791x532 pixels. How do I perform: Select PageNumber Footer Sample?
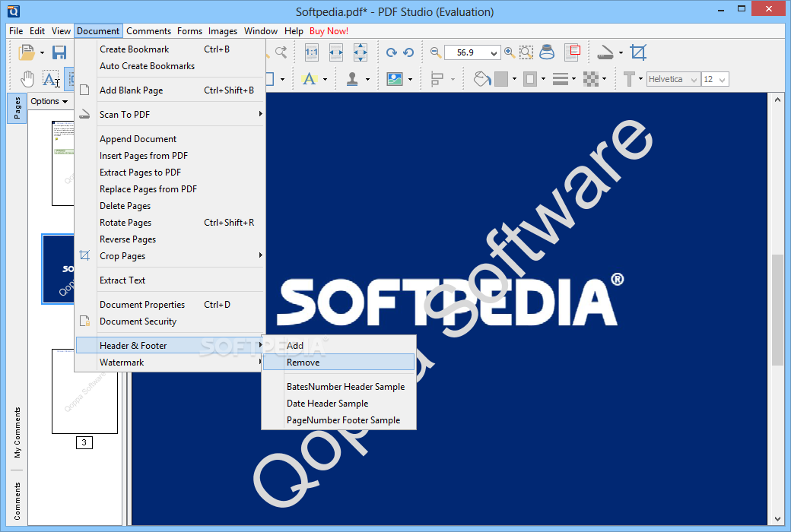click(x=338, y=420)
